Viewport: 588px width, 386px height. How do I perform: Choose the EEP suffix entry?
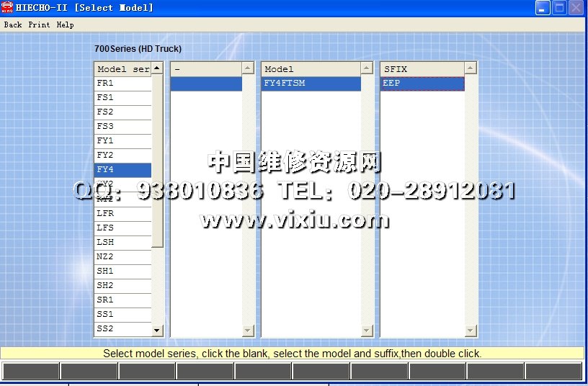pos(422,84)
